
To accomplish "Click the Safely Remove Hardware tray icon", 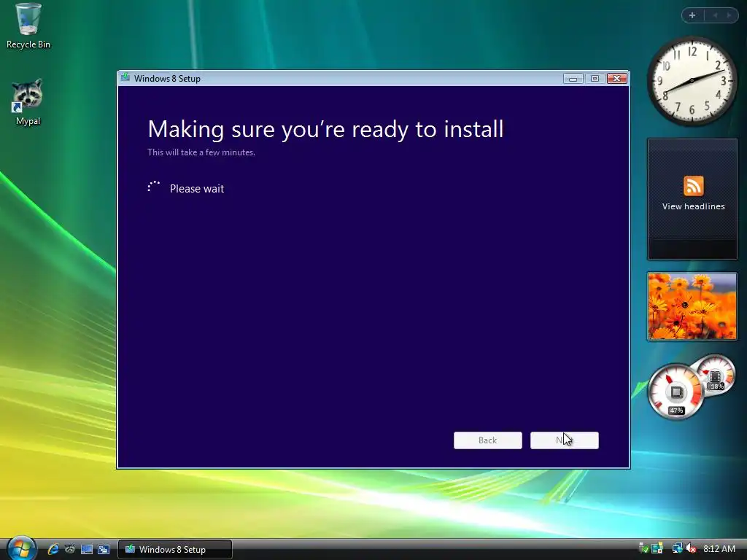I will 643,549.
